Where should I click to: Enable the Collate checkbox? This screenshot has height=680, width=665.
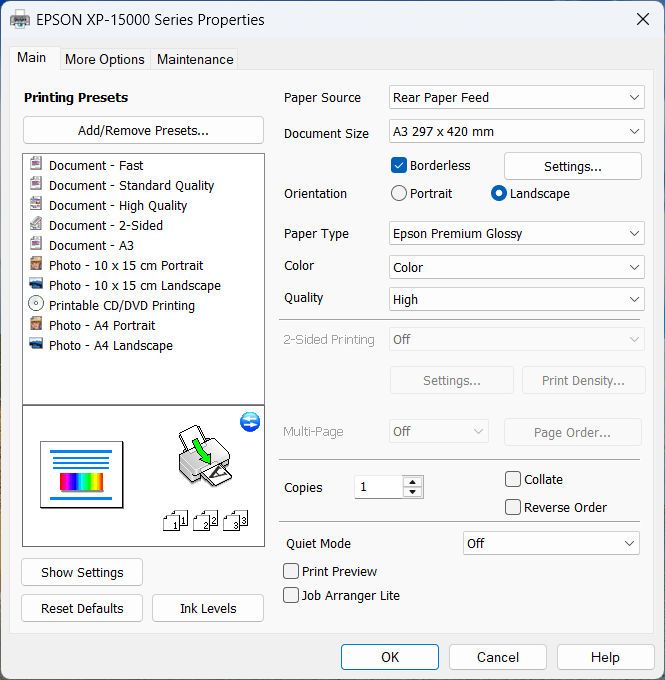click(513, 479)
